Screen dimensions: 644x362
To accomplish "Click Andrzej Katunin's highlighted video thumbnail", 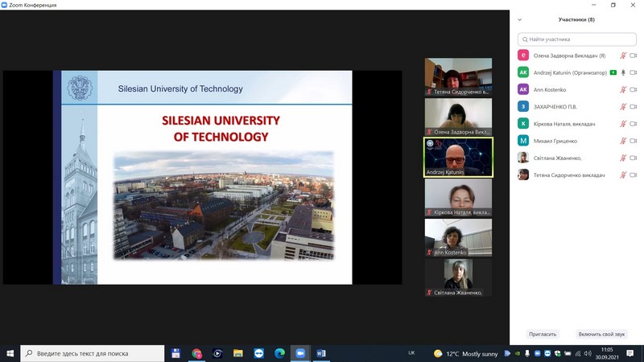I will [x=458, y=158].
